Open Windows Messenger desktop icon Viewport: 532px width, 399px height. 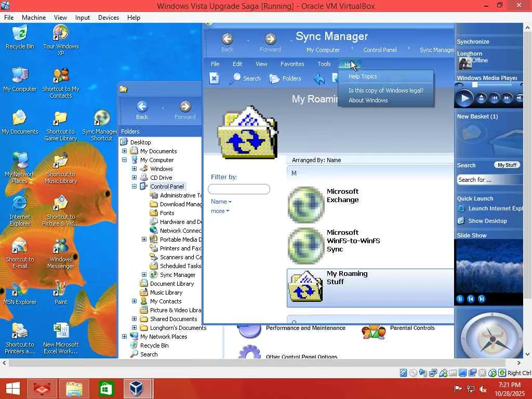[61, 254]
